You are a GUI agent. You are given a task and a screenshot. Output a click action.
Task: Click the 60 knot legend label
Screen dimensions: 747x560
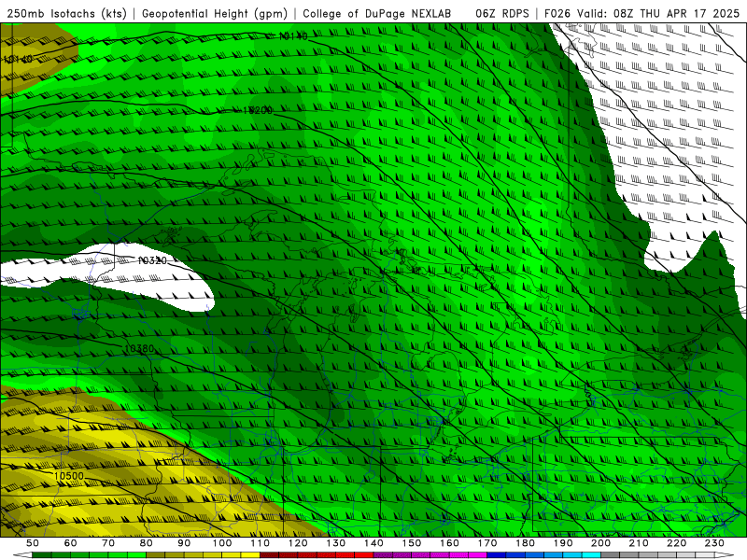point(70,543)
